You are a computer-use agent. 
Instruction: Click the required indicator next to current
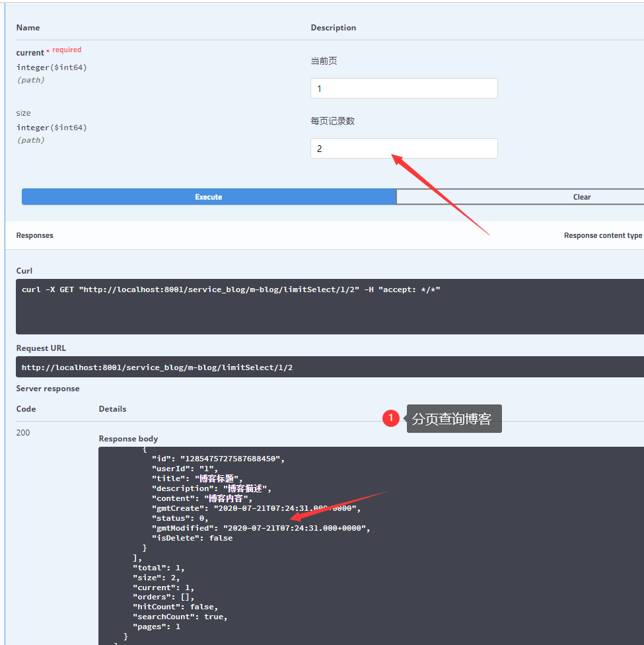(x=65, y=49)
